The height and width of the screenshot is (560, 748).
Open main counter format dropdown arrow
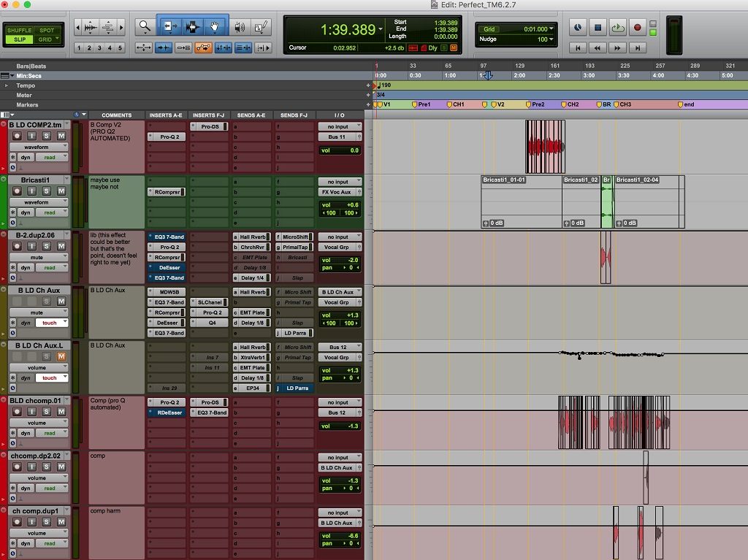[381, 29]
